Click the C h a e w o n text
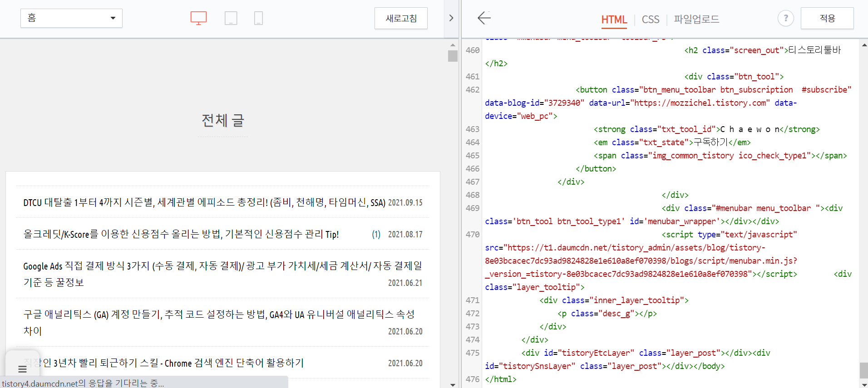 750,129
